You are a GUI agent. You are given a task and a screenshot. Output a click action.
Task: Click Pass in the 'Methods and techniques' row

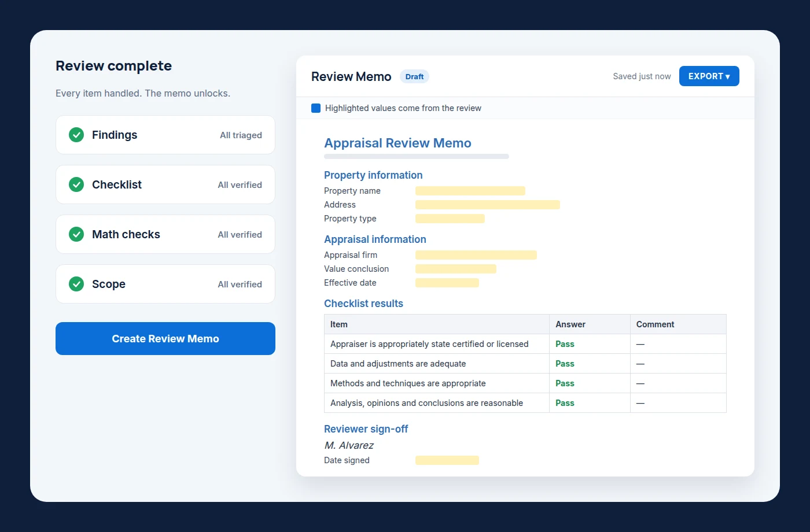click(x=565, y=383)
